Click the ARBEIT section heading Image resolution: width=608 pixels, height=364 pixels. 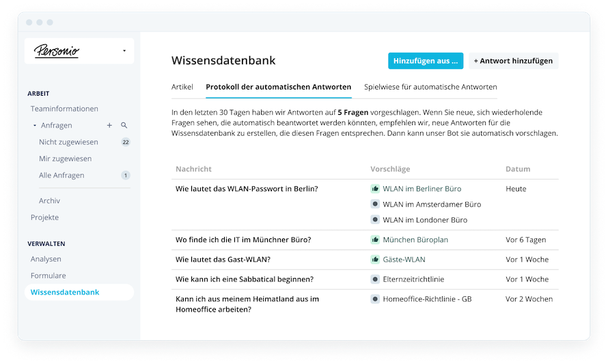(38, 94)
